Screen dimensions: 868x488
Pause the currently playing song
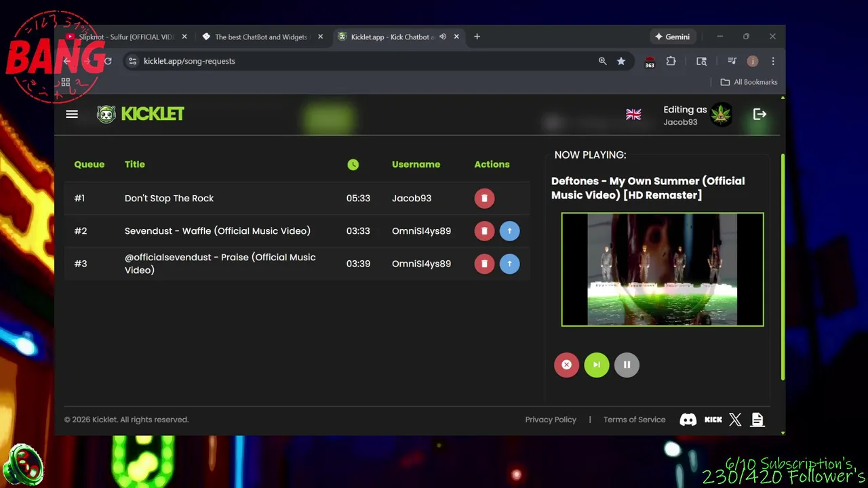click(x=627, y=365)
